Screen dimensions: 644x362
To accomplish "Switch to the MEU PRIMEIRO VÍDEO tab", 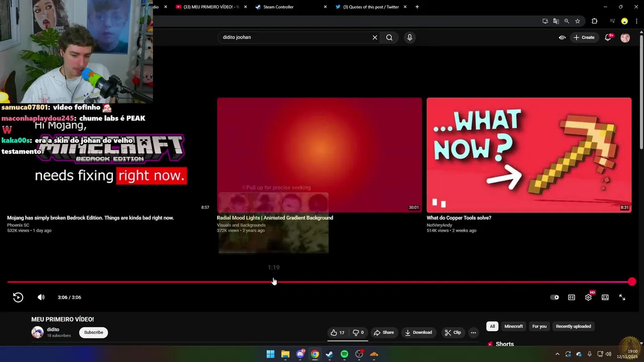I will 210,7.
